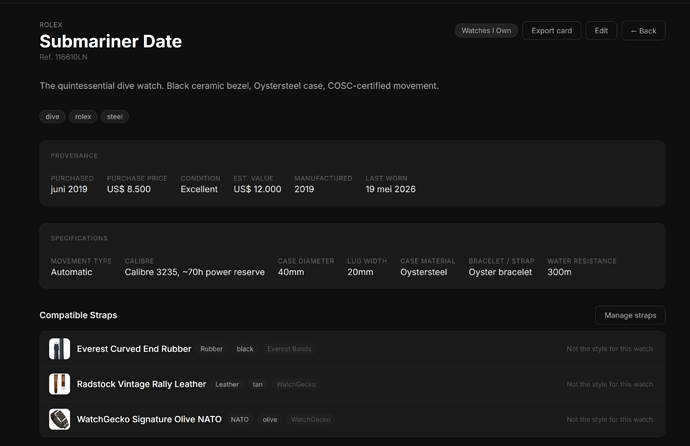This screenshot has height=446, width=690.
Task: Click the last worn date 19 mei 2026
Action: pos(390,189)
